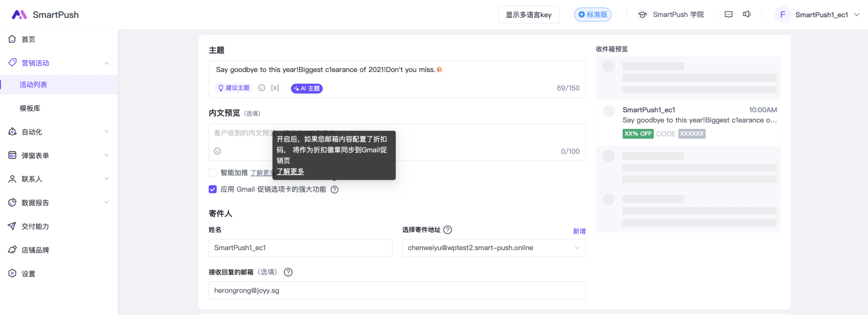
Task: Click help icon beside Gmail promotion option
Action: click(x=334, y=190)
